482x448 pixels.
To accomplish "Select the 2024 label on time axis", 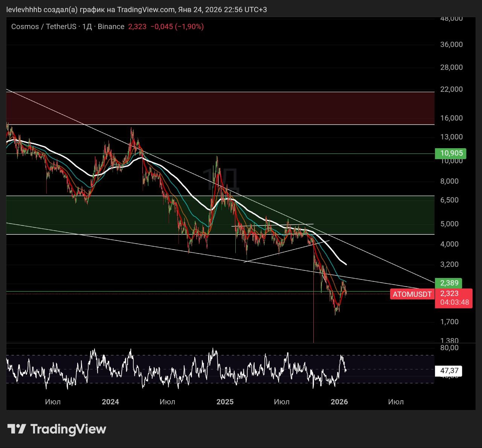I will [110, 402].
